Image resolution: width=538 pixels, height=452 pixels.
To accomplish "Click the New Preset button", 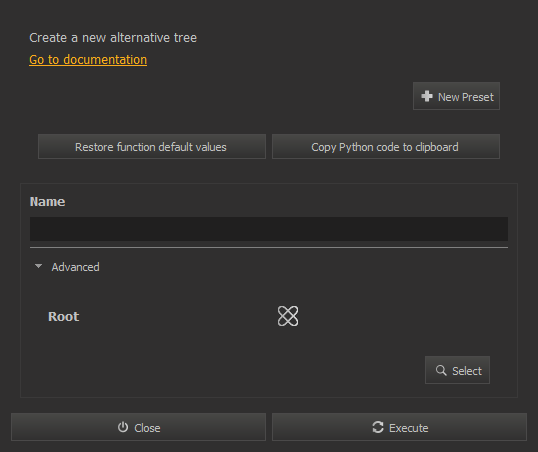I will pos(456,96).
